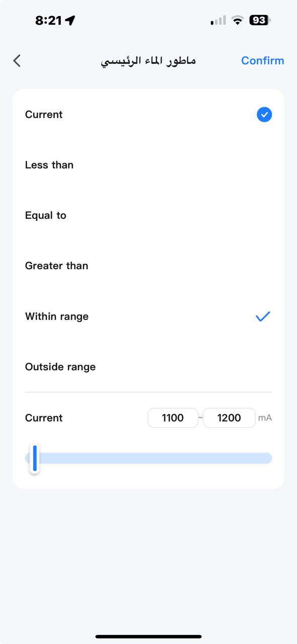This screenshot has height=644, width=297.
Task: Choose the Equal to condition
Action: point(148,215)
